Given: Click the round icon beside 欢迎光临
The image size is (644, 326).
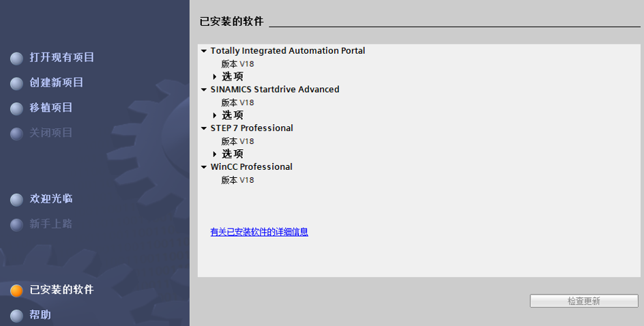Looking at the screenshot, I should [x=16, y=200].
